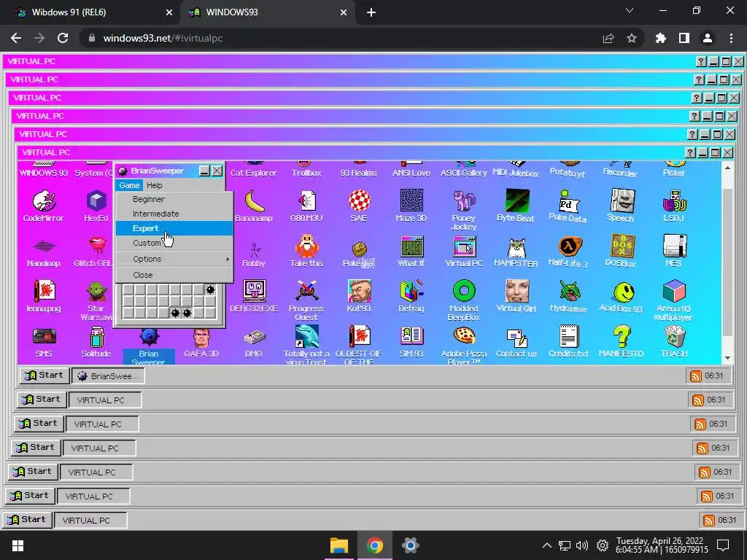Launch the Hydra.exe icon
The height and width of the screenshot is (560, 747).
pos(568,296)
